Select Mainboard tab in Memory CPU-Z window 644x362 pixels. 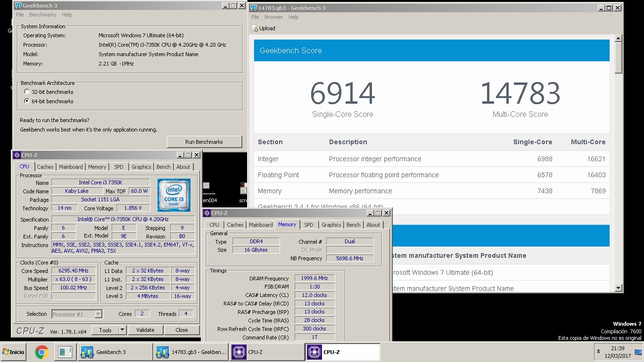261,225
